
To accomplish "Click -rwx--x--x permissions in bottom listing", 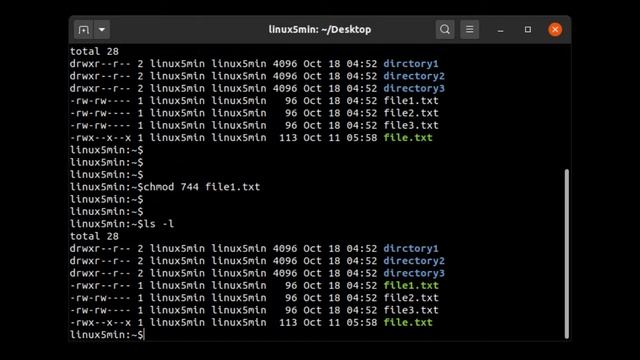I will 100,322.
